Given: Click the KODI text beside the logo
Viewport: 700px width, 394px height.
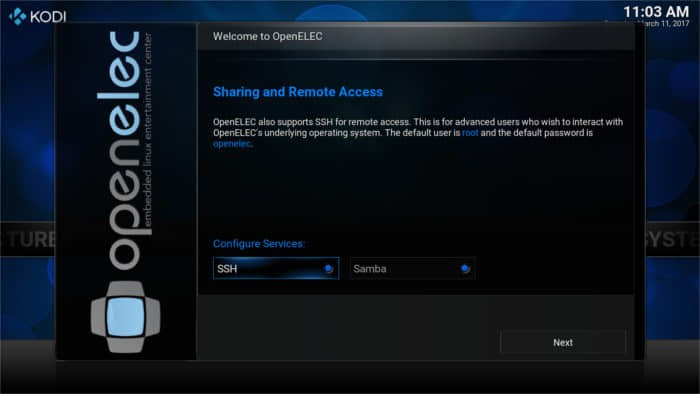Looking at the screenshot, I should coord(48,17).
